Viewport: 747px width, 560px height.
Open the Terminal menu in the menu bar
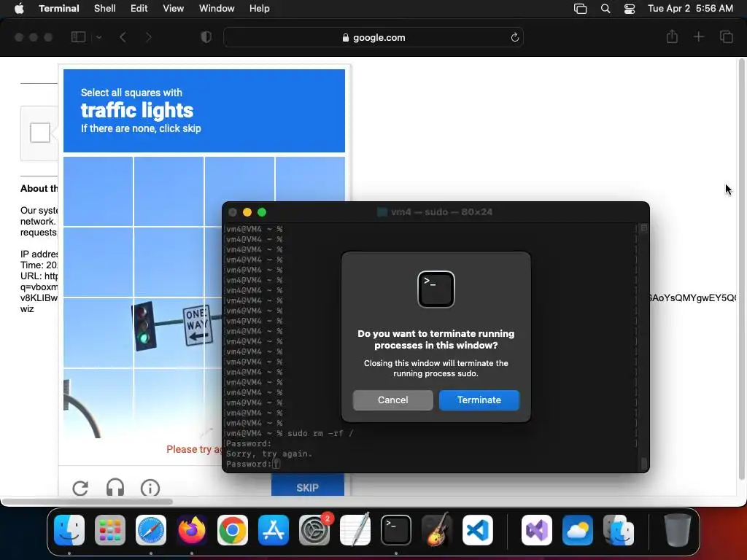[59, 9]
